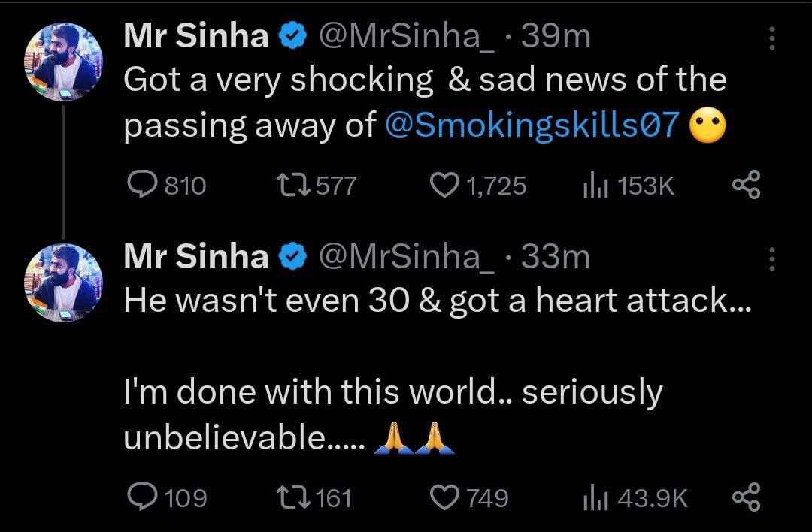
Task: Reply to the first tweet (810 replies)
Action: click(x=141, y=186)
